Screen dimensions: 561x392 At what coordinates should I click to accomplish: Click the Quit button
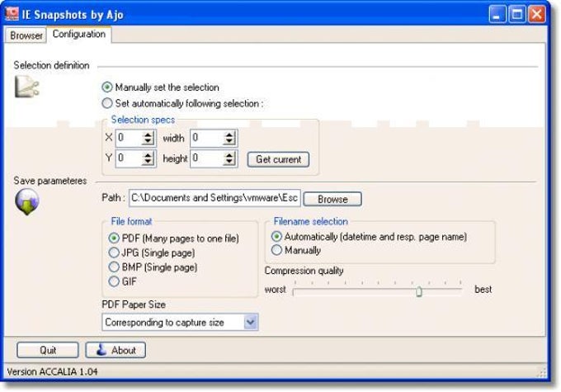click(48, 350)
